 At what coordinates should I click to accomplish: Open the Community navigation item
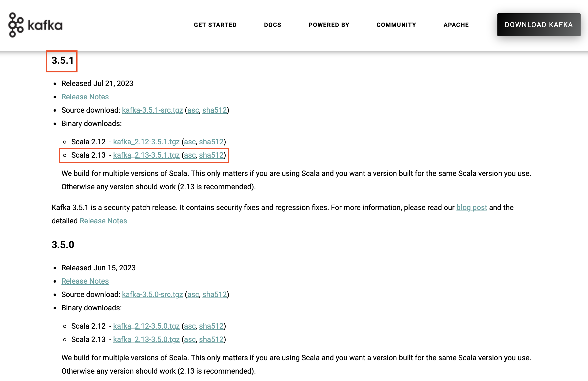click(396, 25)
